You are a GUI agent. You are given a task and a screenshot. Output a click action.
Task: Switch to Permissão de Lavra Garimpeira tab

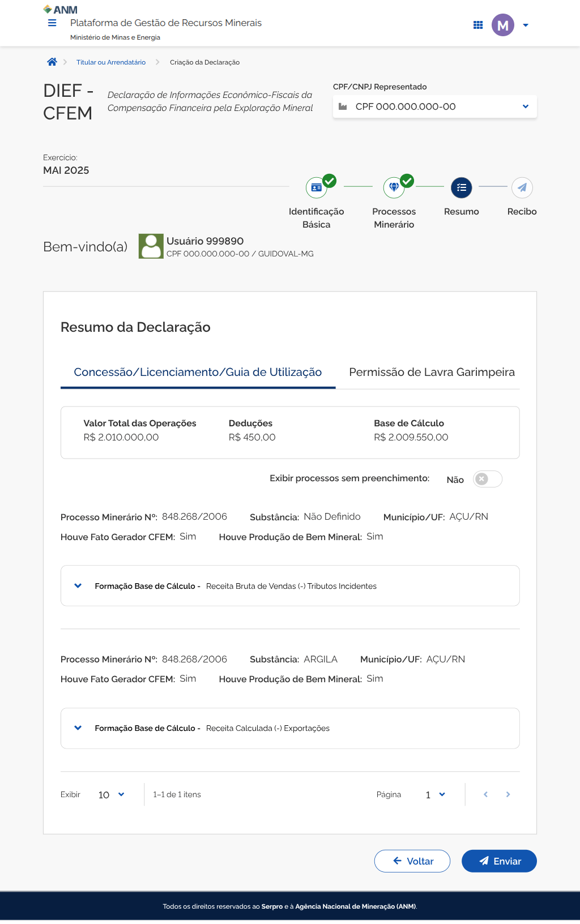(x=432, y=372)
